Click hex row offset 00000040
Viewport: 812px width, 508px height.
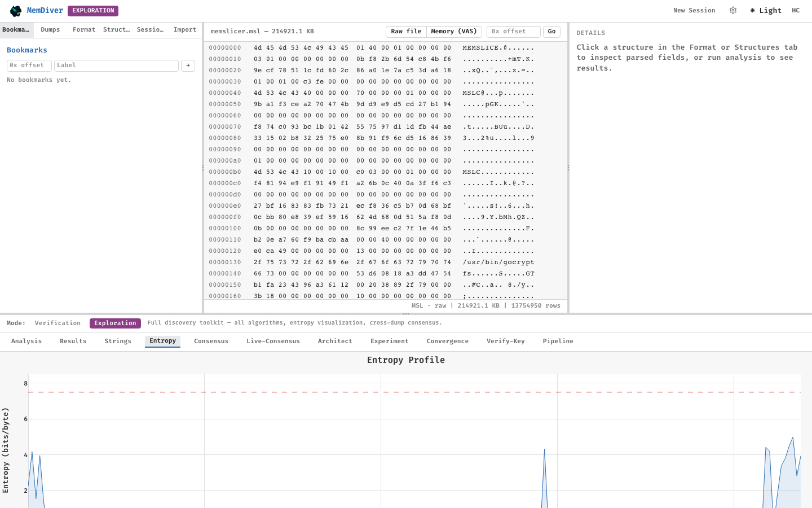pyautogui.click(x=225, y=93)
